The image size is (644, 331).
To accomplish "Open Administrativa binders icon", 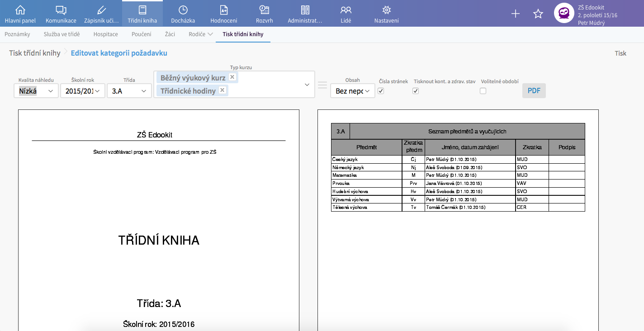I will (x=305, y=10).
